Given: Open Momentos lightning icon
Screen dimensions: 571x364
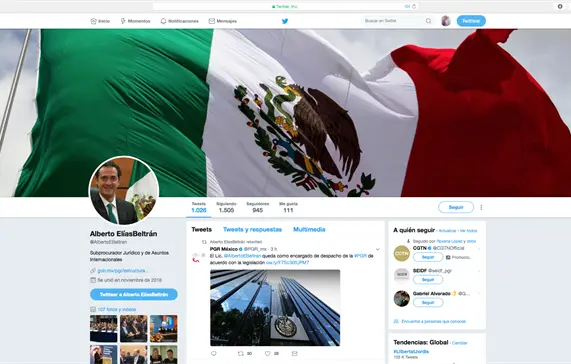Looking at the screenshot, I should tap(123, 21).
